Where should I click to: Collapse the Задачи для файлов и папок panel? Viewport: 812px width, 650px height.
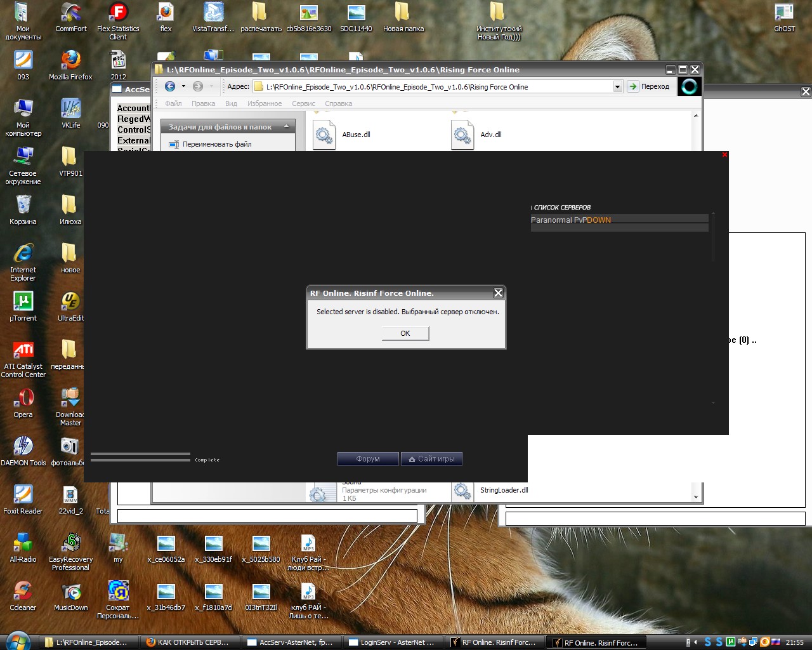coord(286,127)
